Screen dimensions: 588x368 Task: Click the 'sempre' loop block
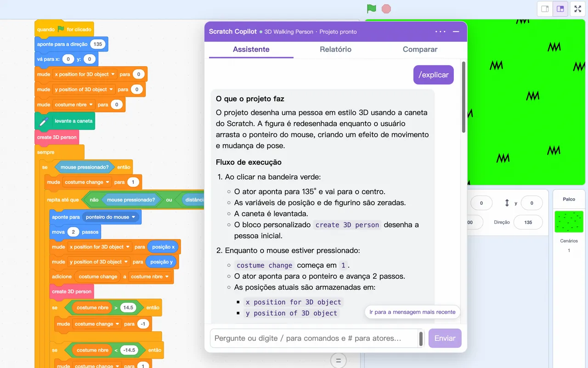point(46,152)
